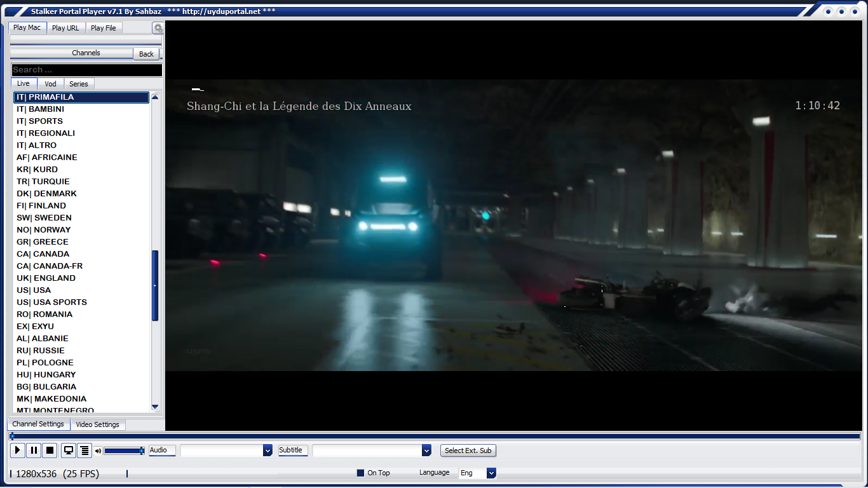
Task: Select CA| CANADA-FR category
Action: (81, 266)
